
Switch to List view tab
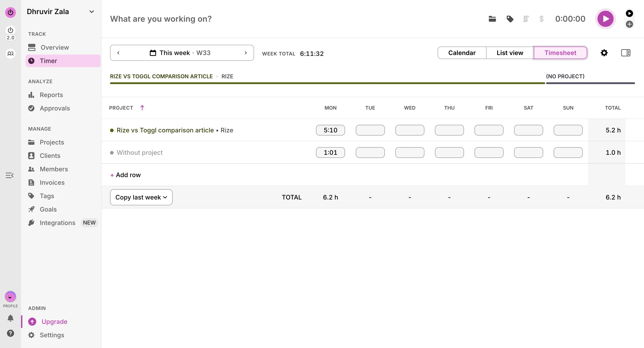(510, 53)
